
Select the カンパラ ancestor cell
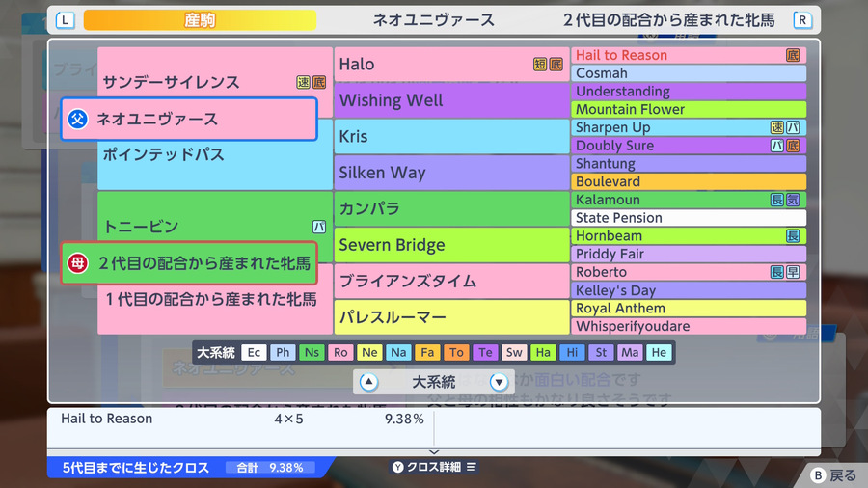tap(451, 208)
